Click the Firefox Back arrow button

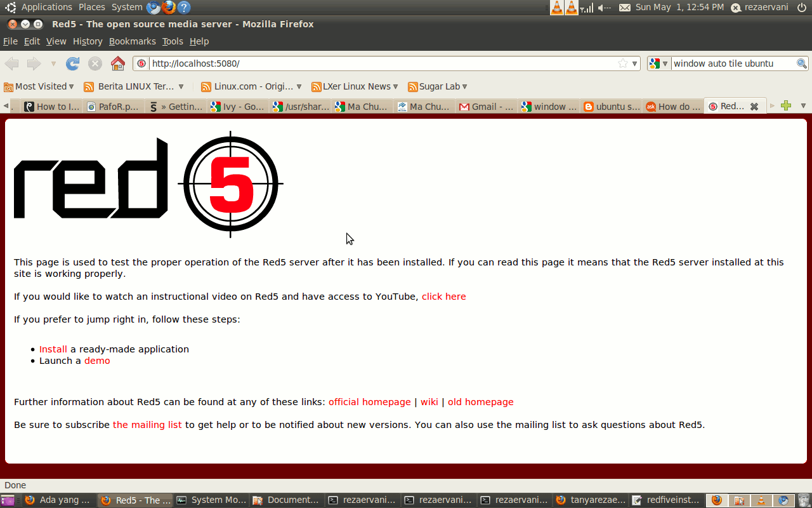[x=12, y=63]
